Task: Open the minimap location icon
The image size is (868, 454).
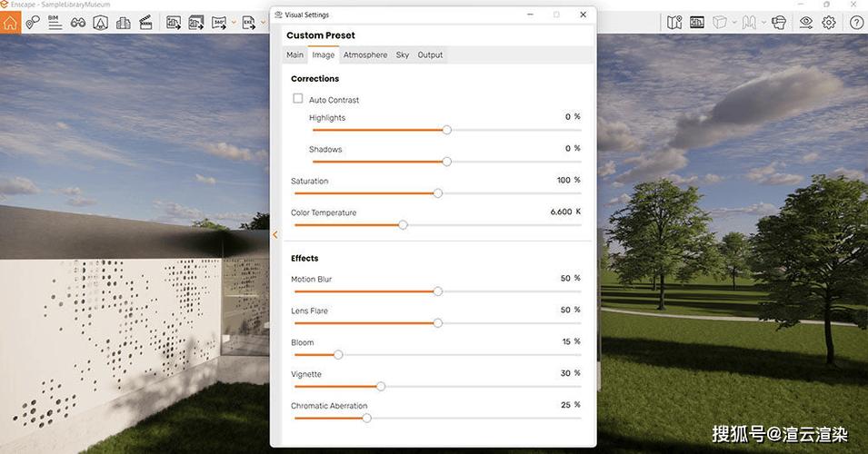Action: (674, 23)
